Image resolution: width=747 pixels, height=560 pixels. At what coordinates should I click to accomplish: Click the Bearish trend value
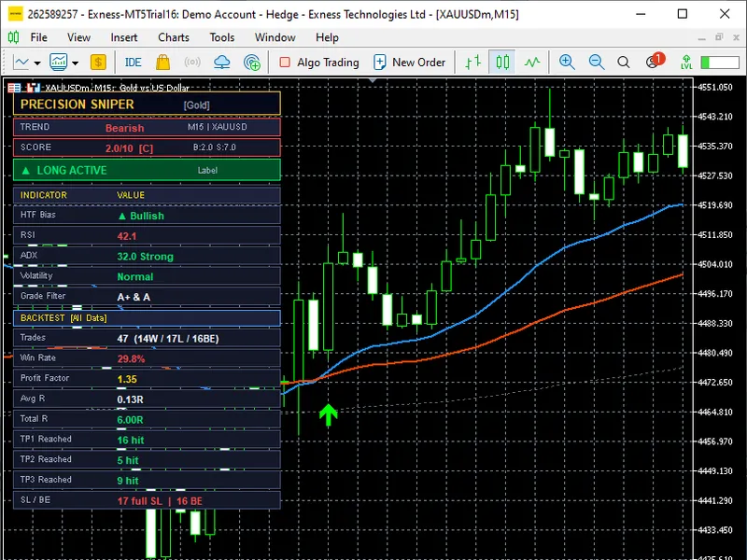pos(124,128)
